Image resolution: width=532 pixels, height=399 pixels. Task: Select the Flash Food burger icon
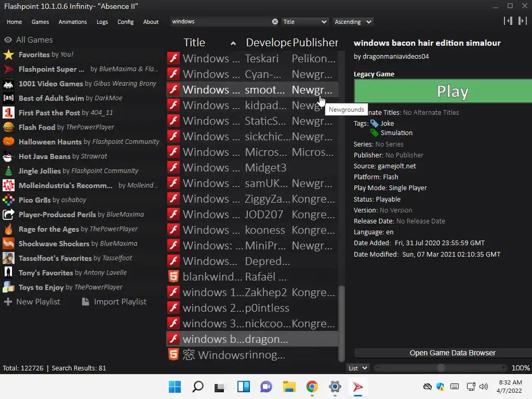click(x=8, y=127)
